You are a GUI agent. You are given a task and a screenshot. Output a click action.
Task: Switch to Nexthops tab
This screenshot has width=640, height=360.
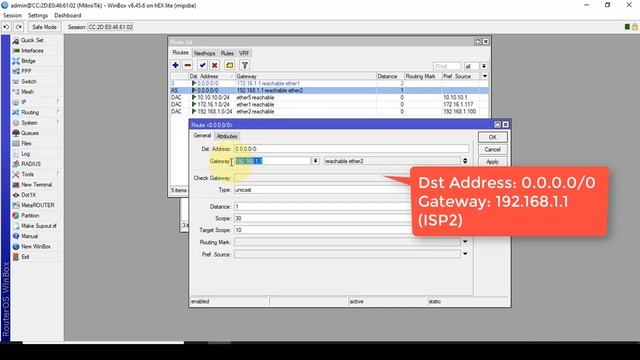(204, 53)
